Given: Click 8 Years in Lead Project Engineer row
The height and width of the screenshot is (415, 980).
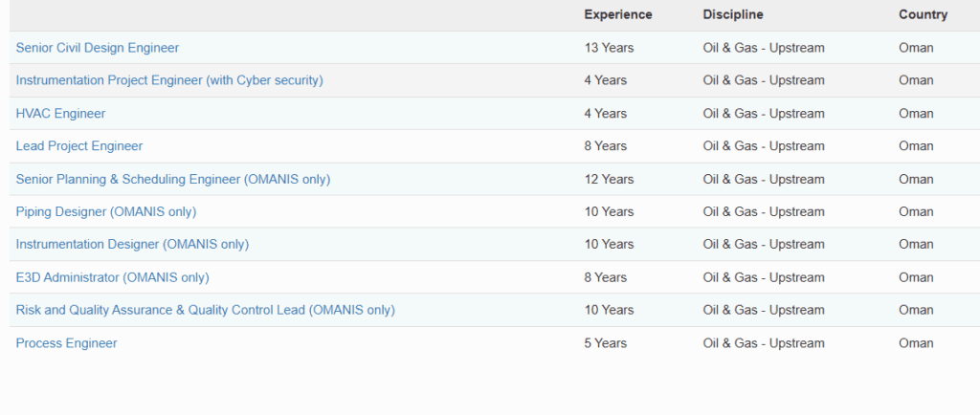Looking at the screenshot, I should 605,146.
